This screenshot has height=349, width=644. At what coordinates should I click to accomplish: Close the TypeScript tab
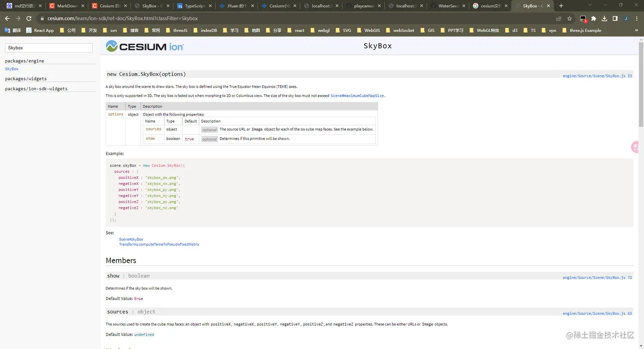(x=210, y=6)
